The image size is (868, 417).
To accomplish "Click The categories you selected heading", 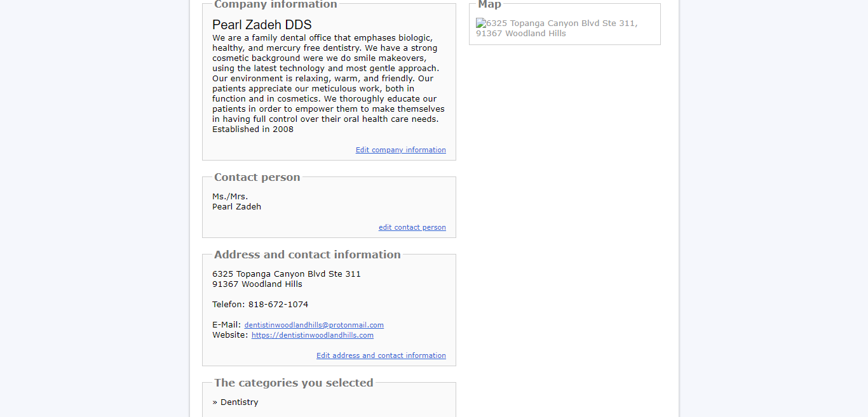I will pyautogui.click(x=294, y=383).
